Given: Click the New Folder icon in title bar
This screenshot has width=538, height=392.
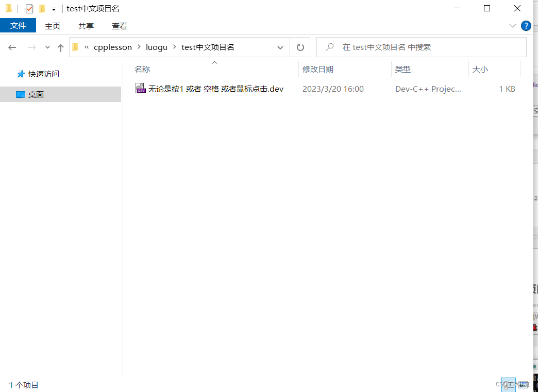Looking at the screenshot, I should click(42, 9).
